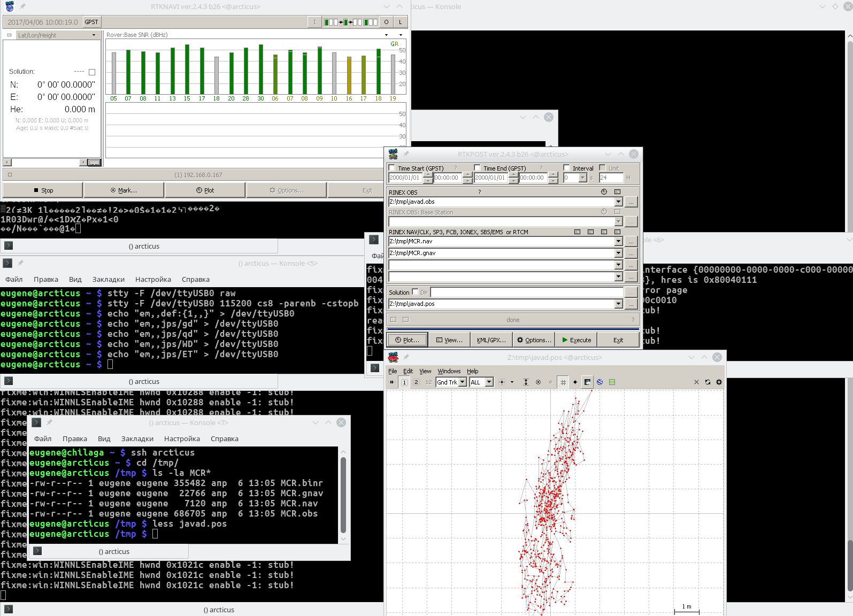This screenshot has width=853, height=616.
Task: Click the Stop button in RTKNAVI
Action: pyautogui.click(x=43, y=190)
